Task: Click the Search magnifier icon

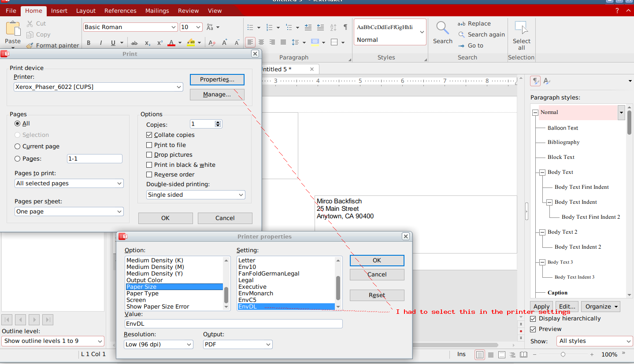Action: (442, 28)
